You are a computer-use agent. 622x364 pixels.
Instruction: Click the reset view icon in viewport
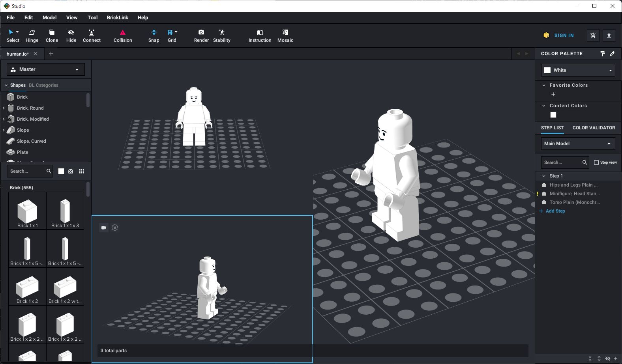point(115,228)
